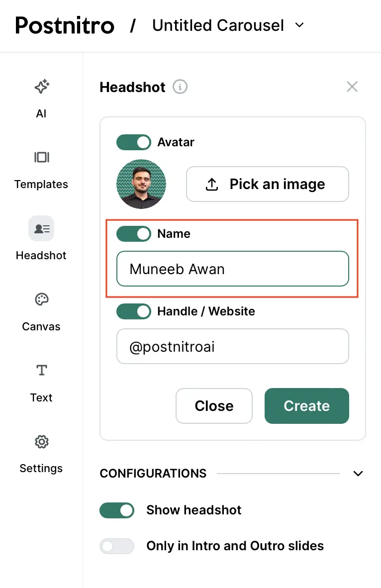381x588 pixels.
Task: Click the Name field with Muneeb Awan
Action: point(233,269)
